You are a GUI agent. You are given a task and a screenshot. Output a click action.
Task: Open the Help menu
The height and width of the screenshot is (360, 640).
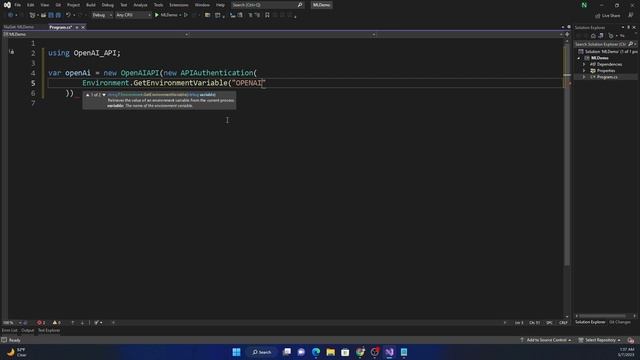tap(220, 5)
